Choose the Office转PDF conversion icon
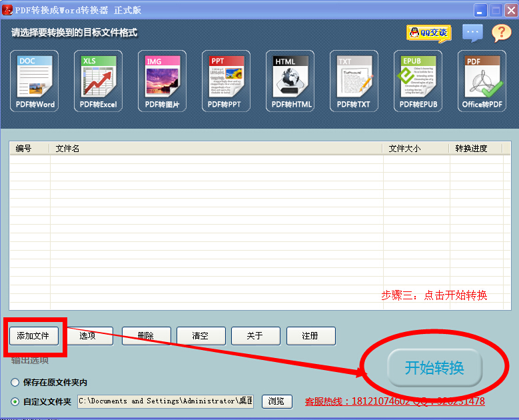 click(482, 81)
